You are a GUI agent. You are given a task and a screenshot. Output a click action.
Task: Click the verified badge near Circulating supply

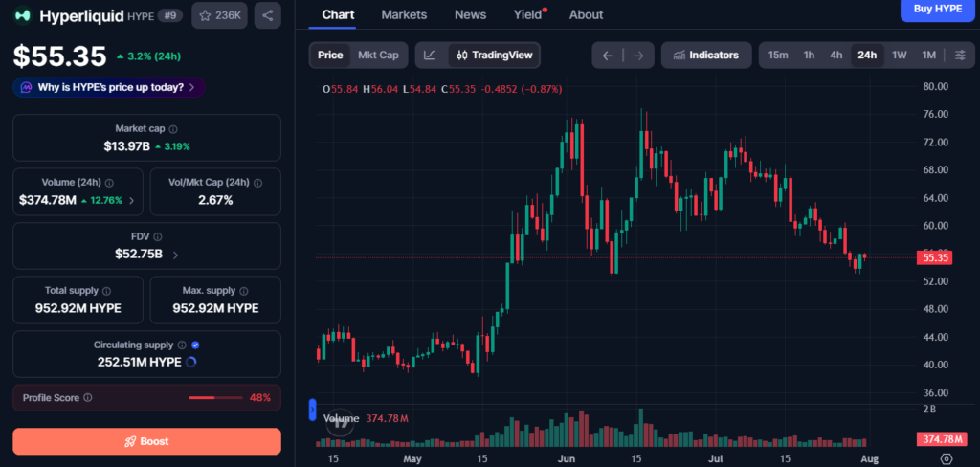(x=195, y=345)
